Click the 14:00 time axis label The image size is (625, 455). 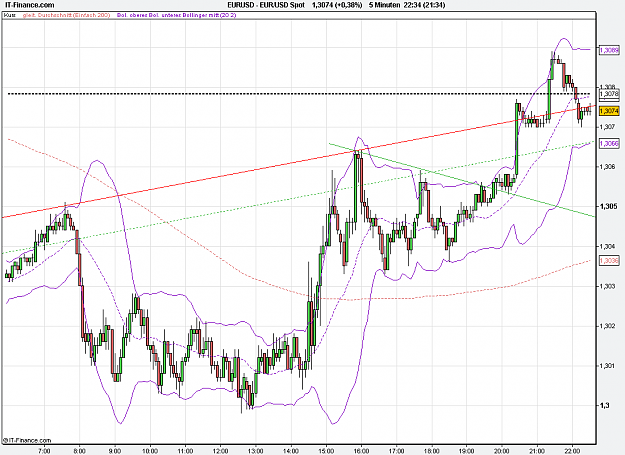[291, 451]
